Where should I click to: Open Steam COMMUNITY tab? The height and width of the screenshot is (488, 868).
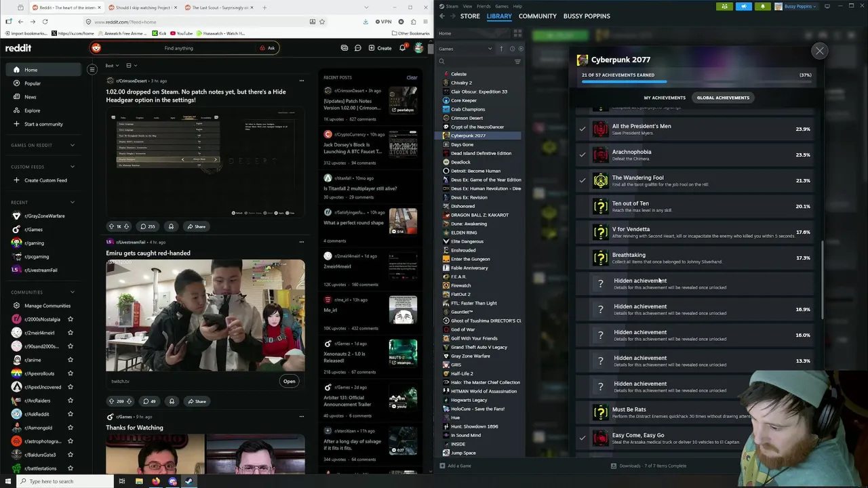(x=537, y=16)
